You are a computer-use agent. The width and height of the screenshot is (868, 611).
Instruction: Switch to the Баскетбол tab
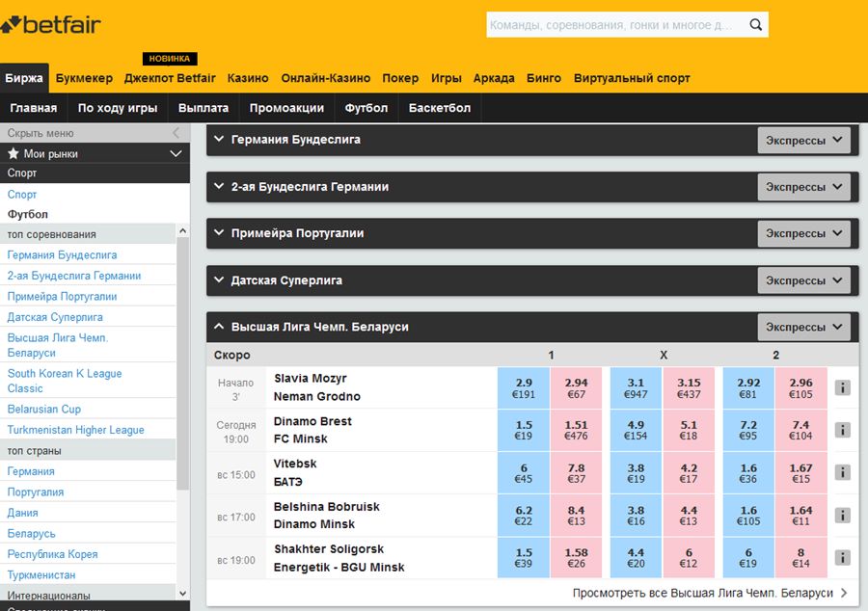click(439, 109)
